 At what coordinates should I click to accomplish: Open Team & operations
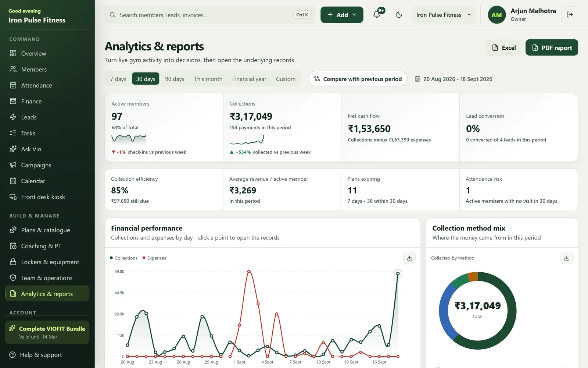click(47, 278)
